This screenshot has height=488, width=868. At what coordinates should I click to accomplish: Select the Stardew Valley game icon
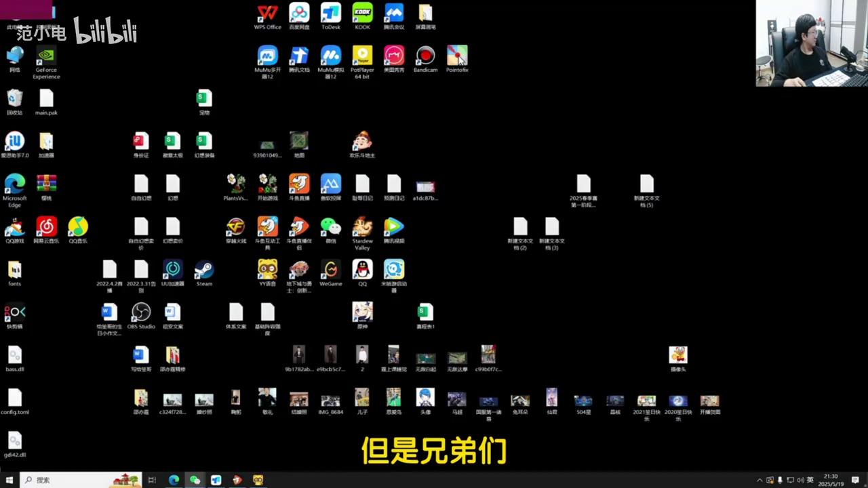(x=362, y=228)
